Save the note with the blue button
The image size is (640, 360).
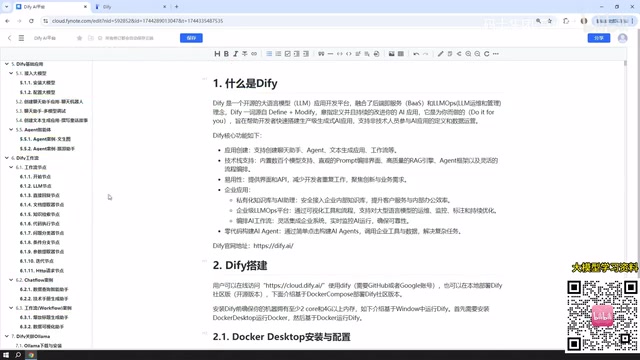click(191, 38)
